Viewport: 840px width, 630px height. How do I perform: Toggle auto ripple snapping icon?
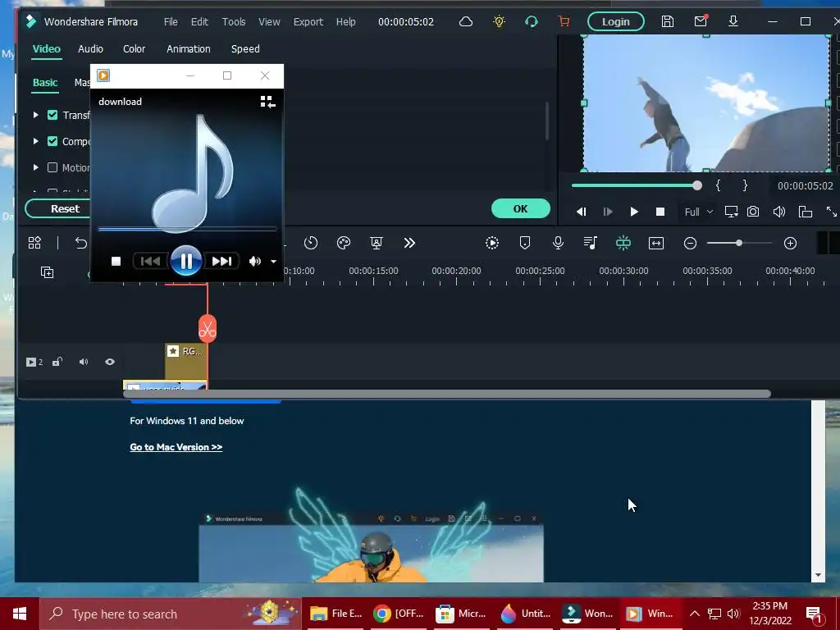(623, 243)
